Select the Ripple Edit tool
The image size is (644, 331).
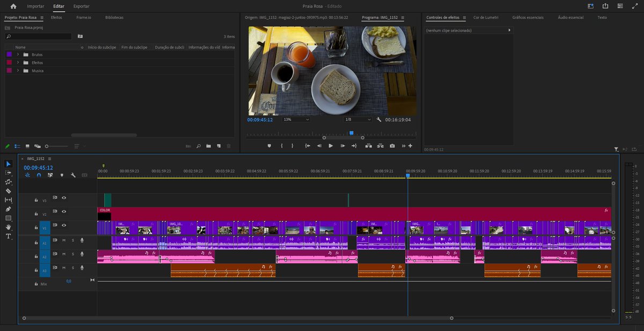[x=8, y=182]
